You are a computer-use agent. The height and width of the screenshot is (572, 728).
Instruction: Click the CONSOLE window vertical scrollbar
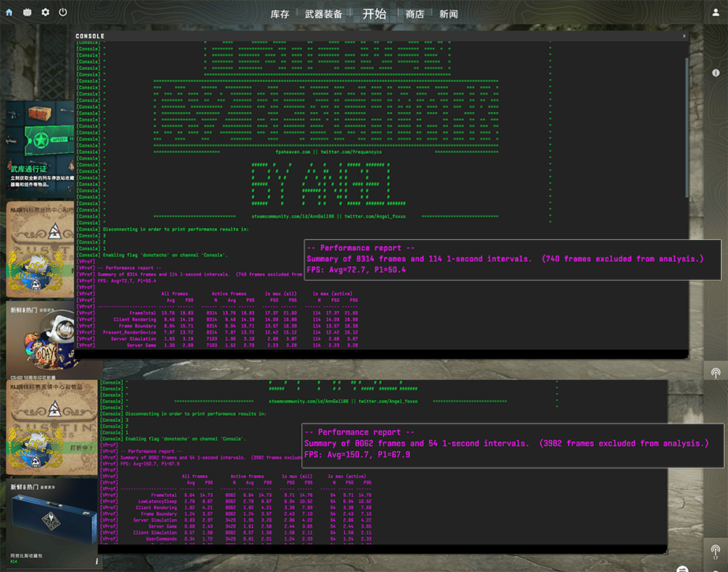tap(687, 128)
